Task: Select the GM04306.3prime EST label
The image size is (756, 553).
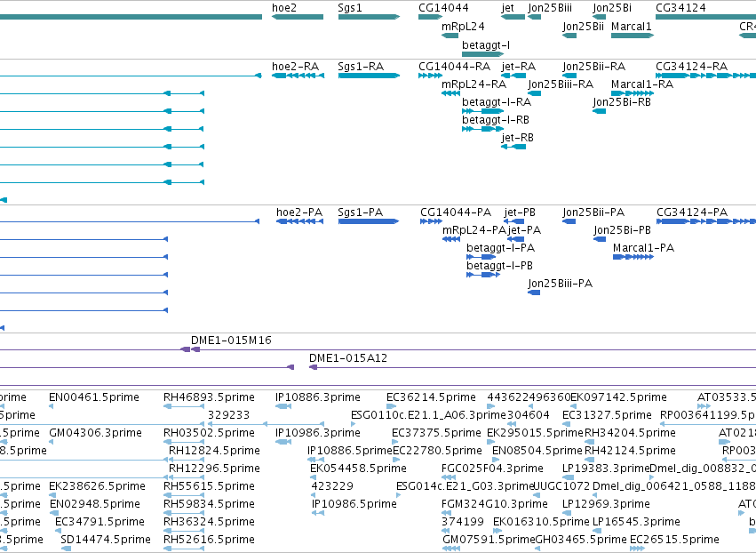Action: [95, 433]
